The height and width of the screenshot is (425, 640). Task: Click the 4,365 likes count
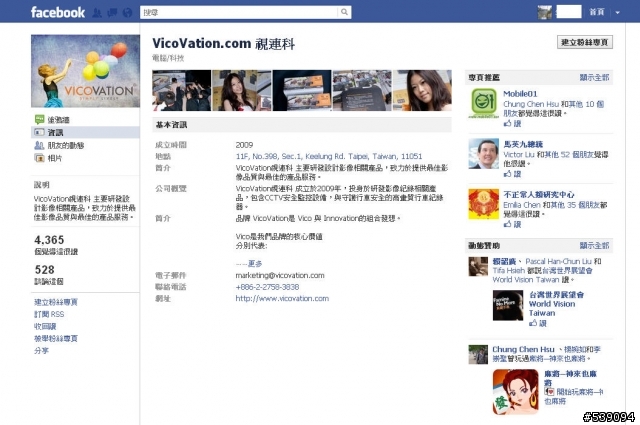click(49, 240)
